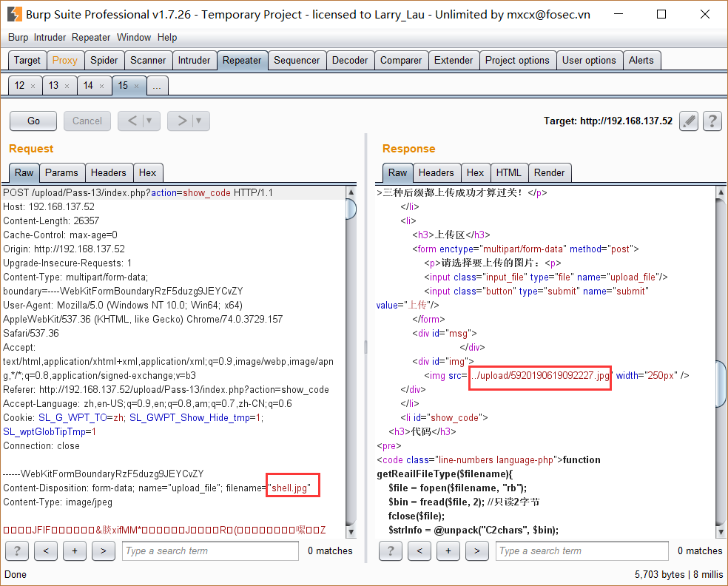The image size is (728, 586).
Task: Click response search plus options button
Action: pyautogui.click(x=448, y=551)
